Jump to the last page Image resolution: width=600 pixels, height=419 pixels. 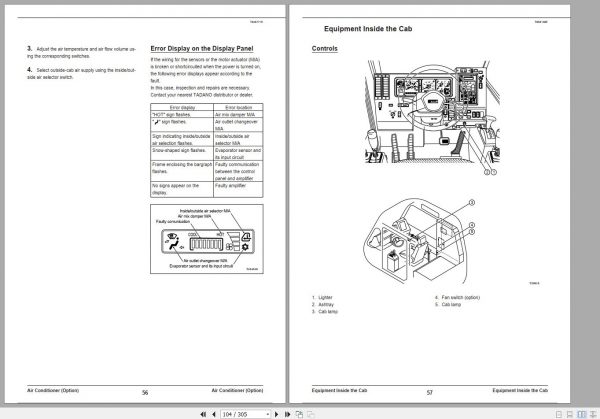pos(287,414)
